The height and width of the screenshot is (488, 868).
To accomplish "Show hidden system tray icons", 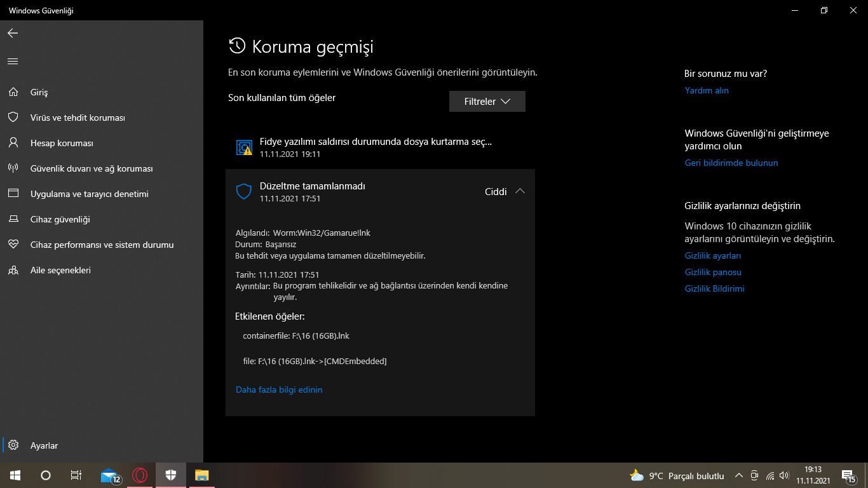I will [x=738, y=475].
